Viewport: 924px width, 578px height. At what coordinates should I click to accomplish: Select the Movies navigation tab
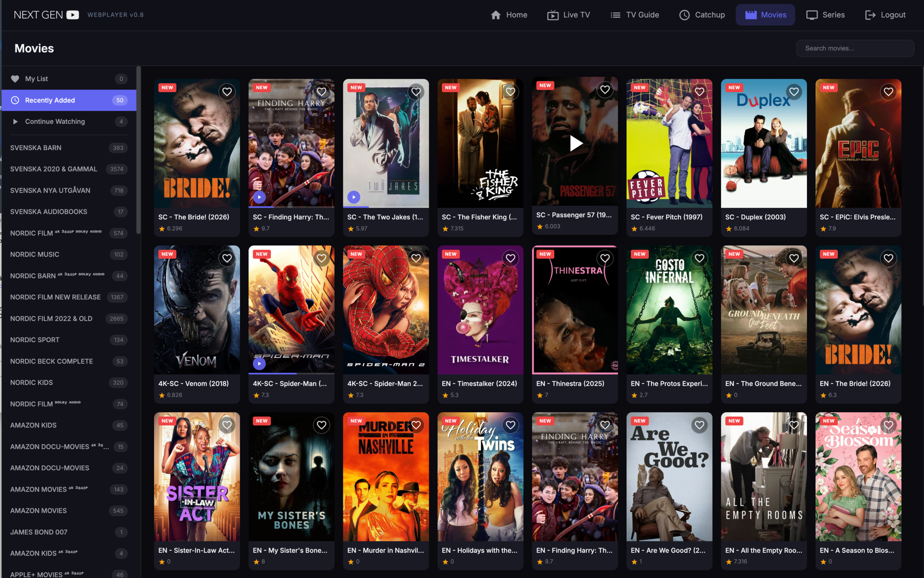click(x=766, y=15)
